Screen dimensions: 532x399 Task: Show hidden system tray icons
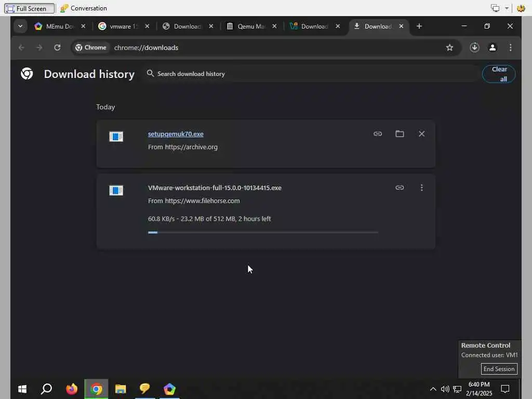[x=433, y=389]
